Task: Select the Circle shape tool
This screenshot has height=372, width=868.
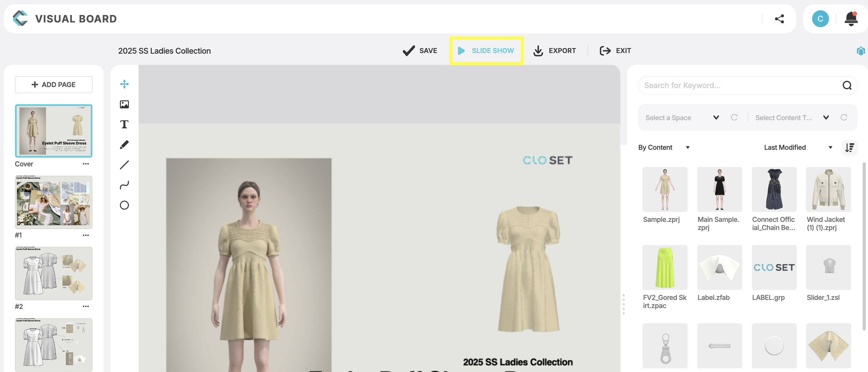Action: [124, 205]
